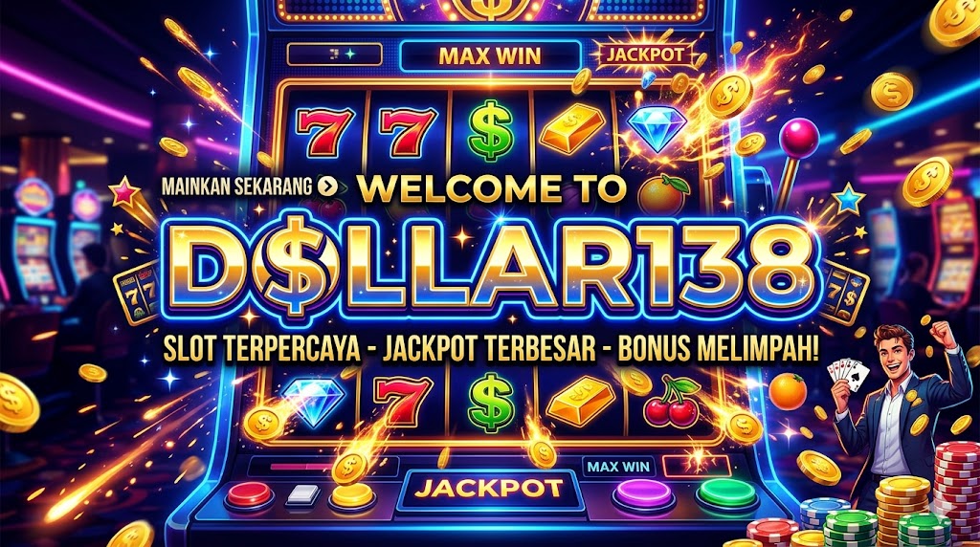Click the arrow icon beside Mainkan Sekarang

pyautogui.click(x=327, y=186)
